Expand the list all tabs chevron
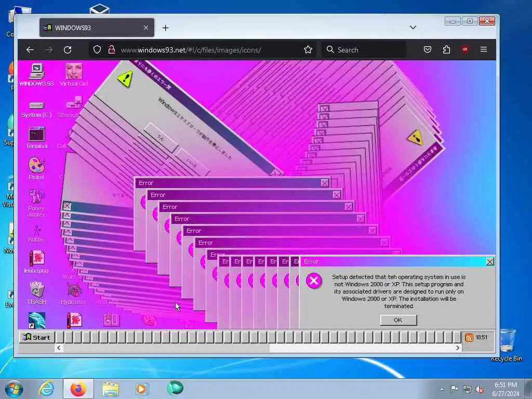The width and height of the screenshot is (532, 399). point(413,28)
